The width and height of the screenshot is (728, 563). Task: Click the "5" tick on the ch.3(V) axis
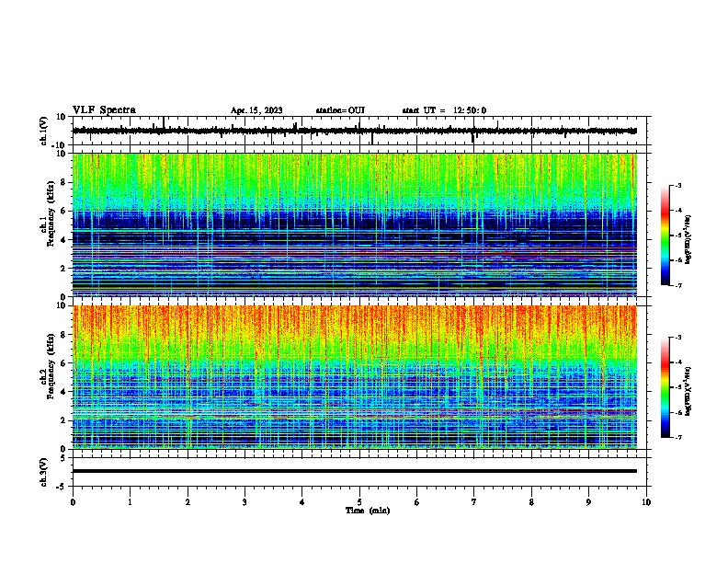tap(63, 457)
